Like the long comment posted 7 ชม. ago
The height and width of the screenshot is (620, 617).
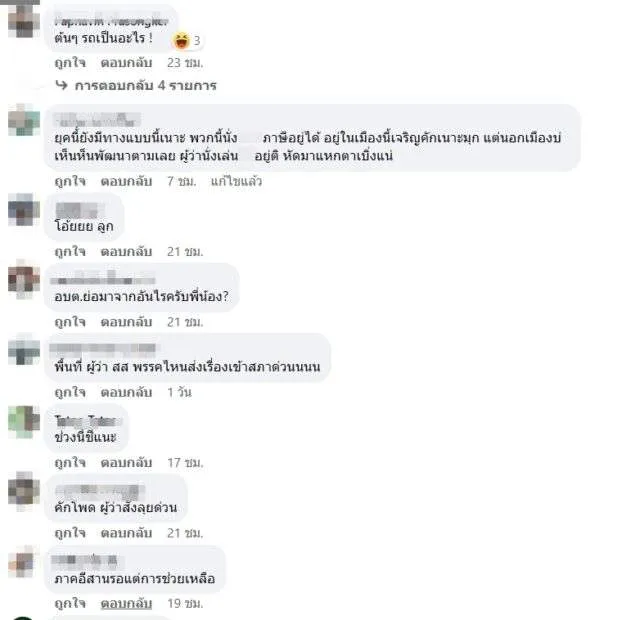(x=70, y=181)
